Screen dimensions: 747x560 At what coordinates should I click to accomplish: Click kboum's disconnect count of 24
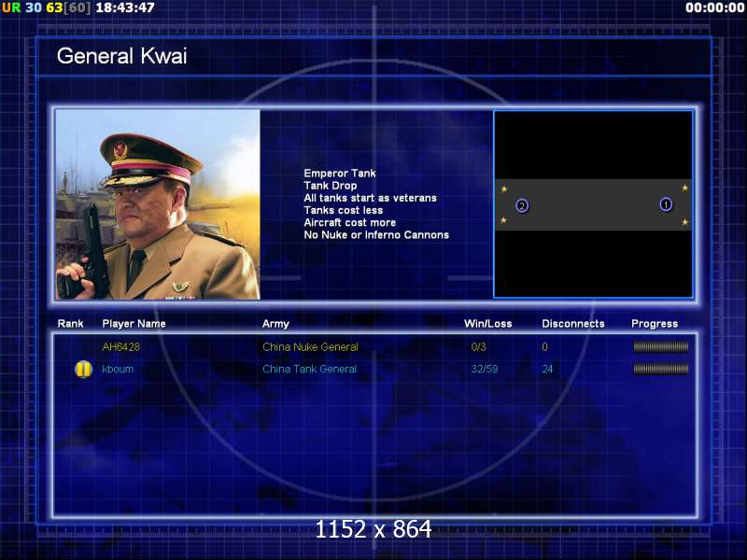point(547,369)
